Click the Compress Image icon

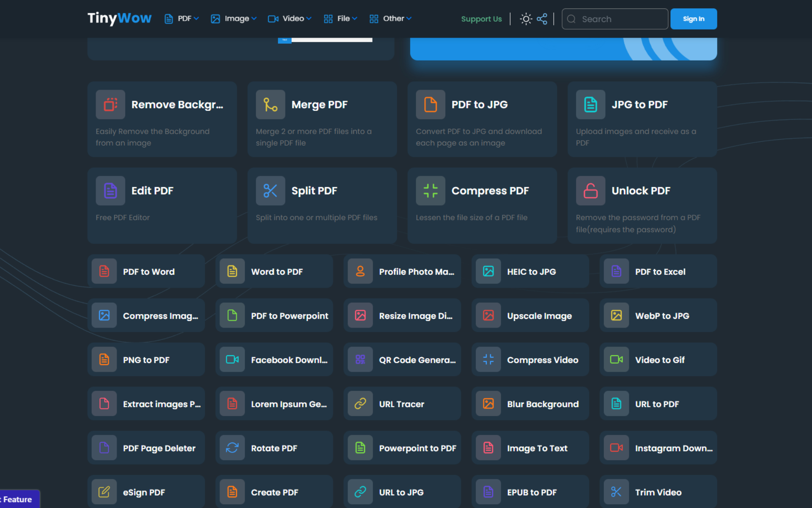point(104,315)
